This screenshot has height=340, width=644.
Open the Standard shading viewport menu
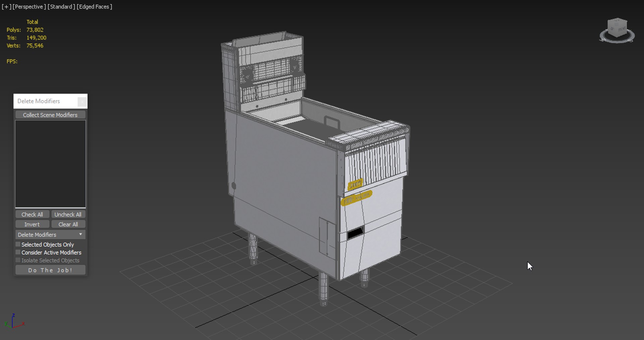[x=61, y=7]
